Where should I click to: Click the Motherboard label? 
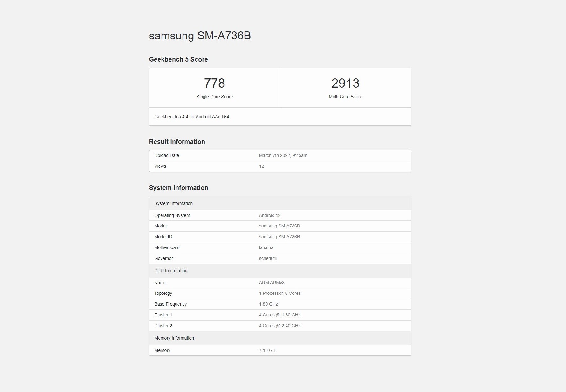tap(167, 247)
